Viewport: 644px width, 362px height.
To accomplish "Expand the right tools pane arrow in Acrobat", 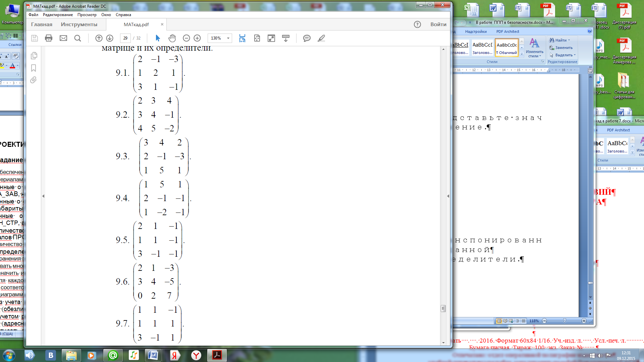I will pos(448,196).
